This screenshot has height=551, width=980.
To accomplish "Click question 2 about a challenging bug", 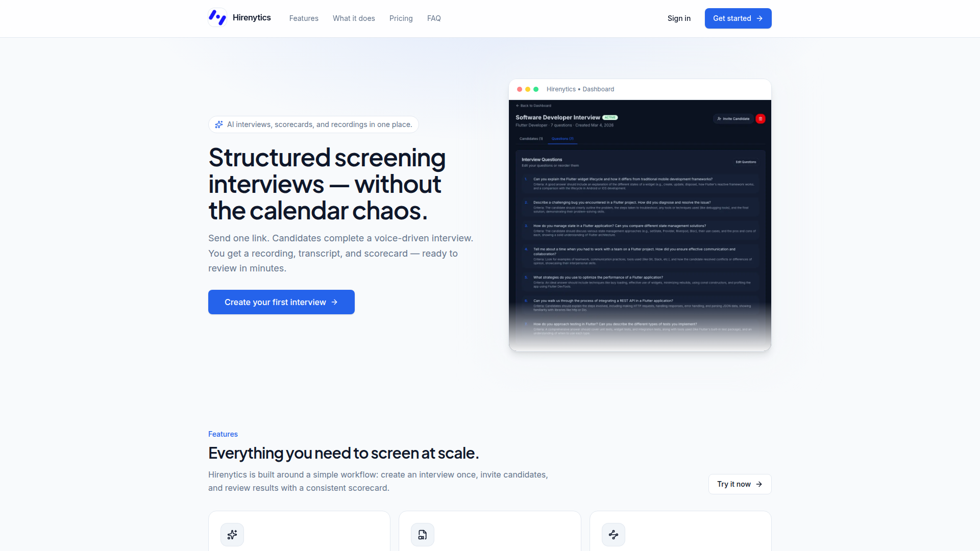I will (640, 207).
